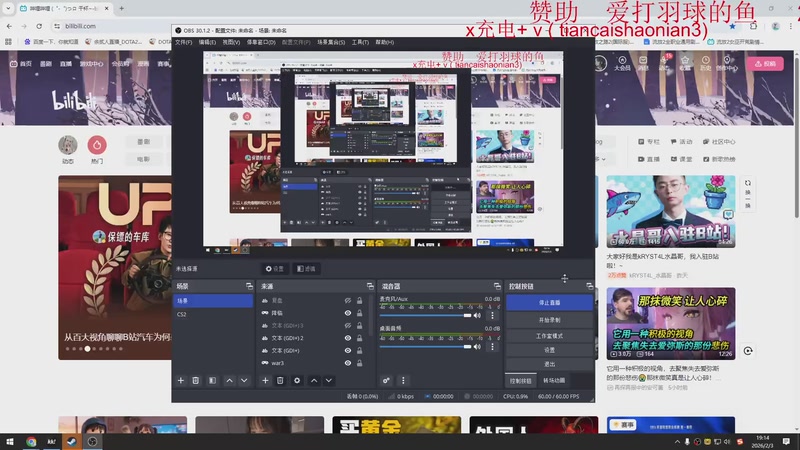Switch to the 控制按钮 tab in OBS controls
Viewport: 800px width, 450px height.
point(520,381)
